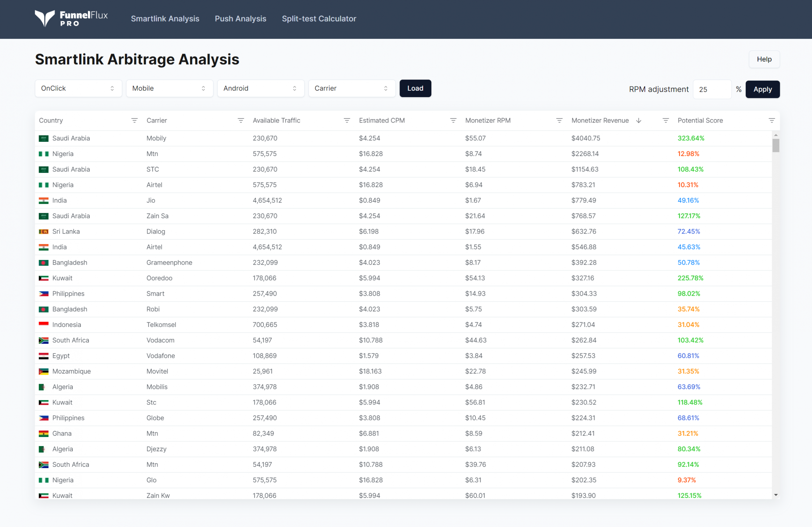The image size is (812, 527).
Task: Click the Bangladesh flag in Grameenphone row
Action: pos(43,263)
